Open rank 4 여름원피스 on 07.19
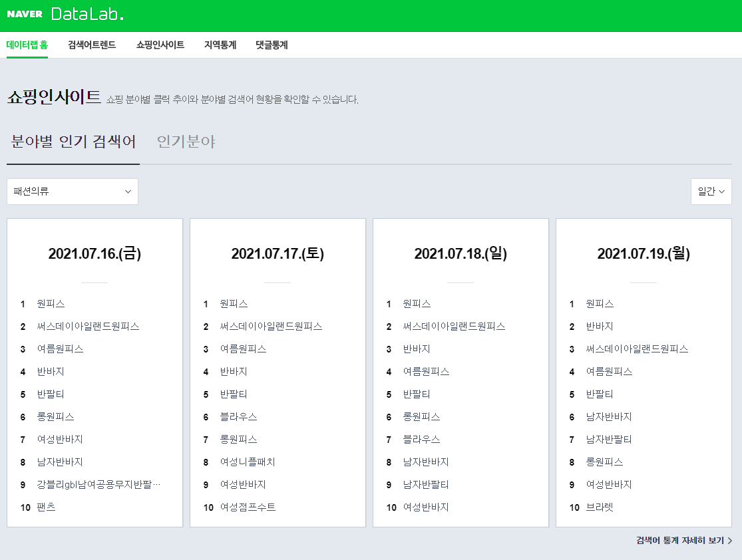Viewport: 742px width, 560px height. 610,372
